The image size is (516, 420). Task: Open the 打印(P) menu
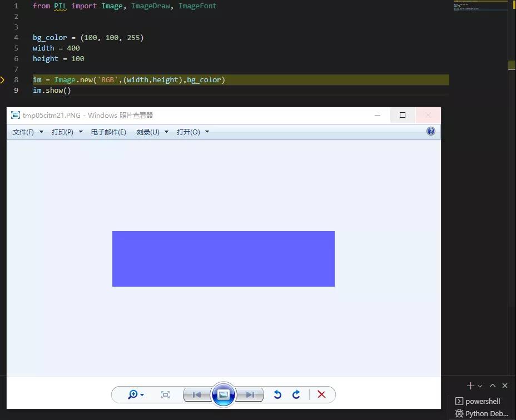tap(62, 132)
